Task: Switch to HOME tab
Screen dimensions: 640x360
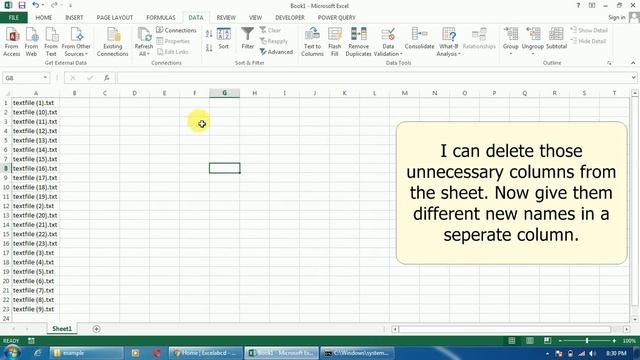Action: coord(44,18)
